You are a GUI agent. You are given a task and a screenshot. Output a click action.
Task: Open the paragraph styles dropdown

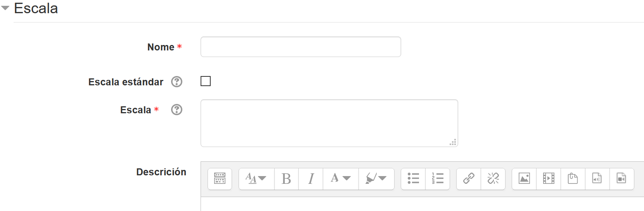256,178
